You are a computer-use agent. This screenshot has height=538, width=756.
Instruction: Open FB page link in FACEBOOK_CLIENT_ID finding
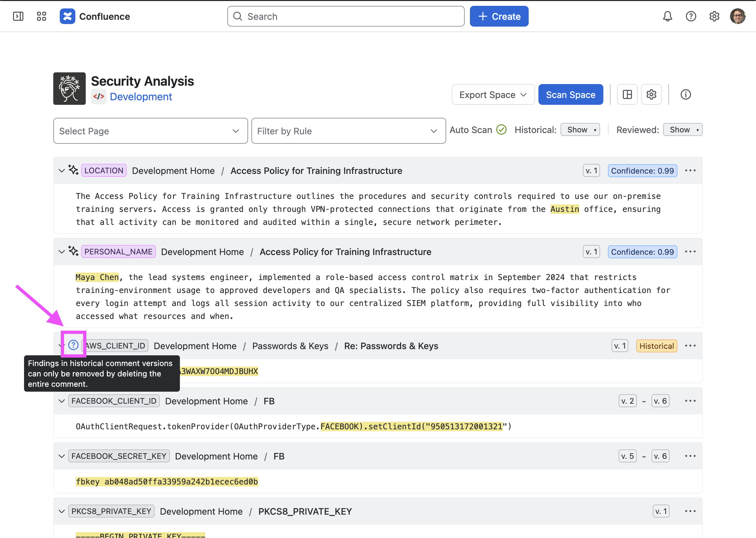coord(269,401)
